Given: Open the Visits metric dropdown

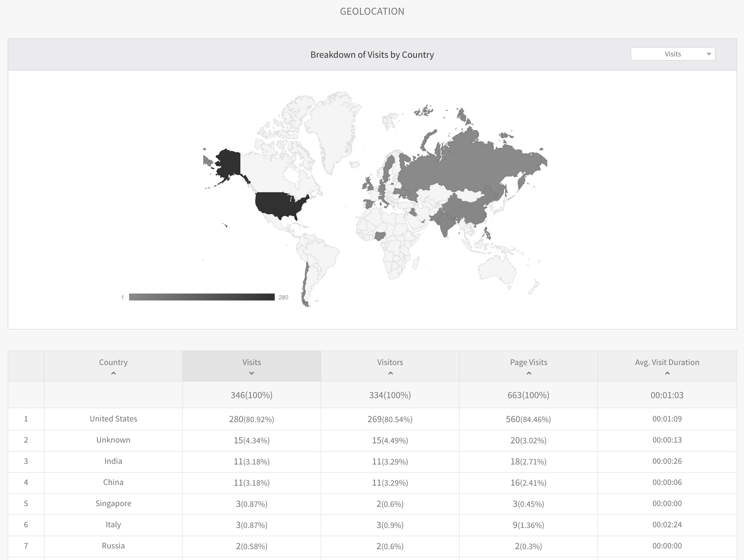Looking at the screenshot, I should 673,54.
